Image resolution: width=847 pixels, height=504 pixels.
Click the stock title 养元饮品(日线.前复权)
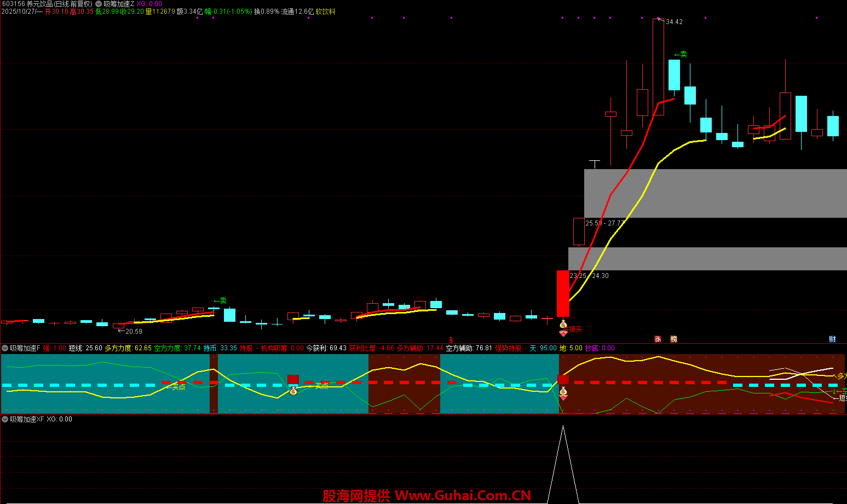(59, 4)
